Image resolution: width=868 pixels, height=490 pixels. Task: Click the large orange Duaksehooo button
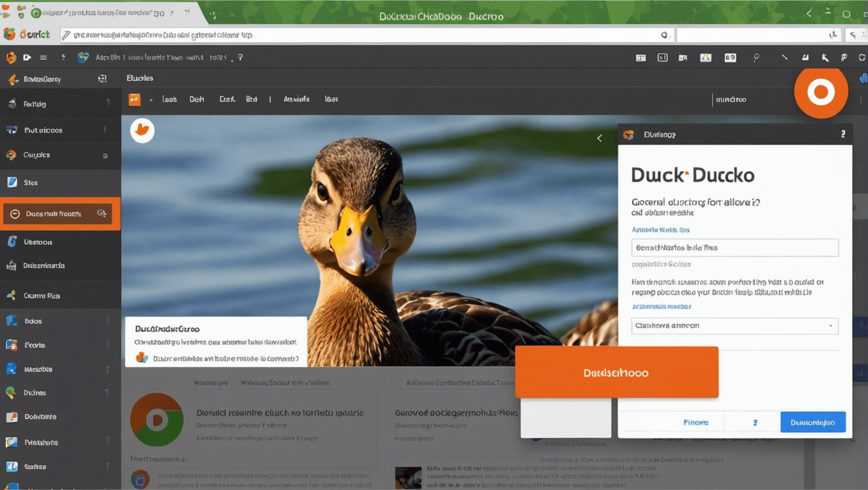[617, 373]
